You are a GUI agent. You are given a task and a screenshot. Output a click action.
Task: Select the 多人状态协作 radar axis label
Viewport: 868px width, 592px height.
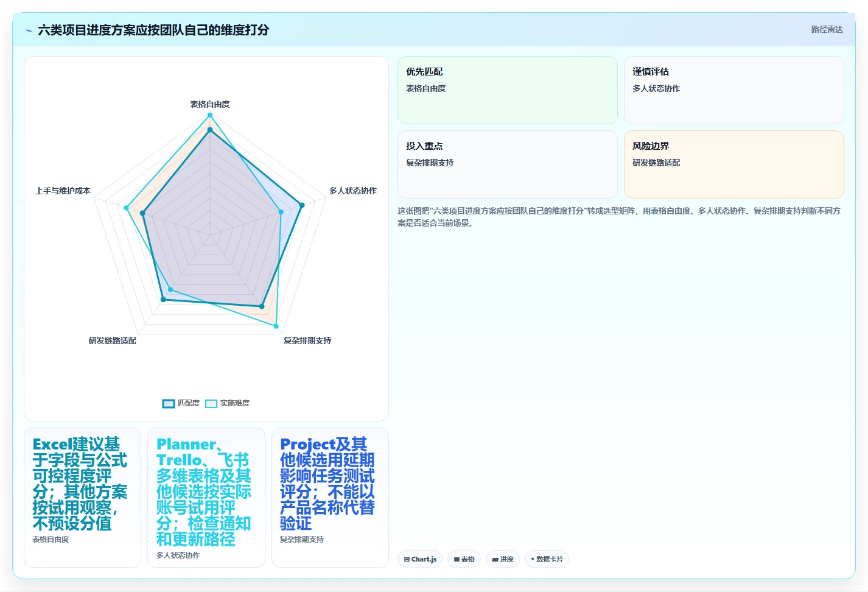click(x=353, y=191)
